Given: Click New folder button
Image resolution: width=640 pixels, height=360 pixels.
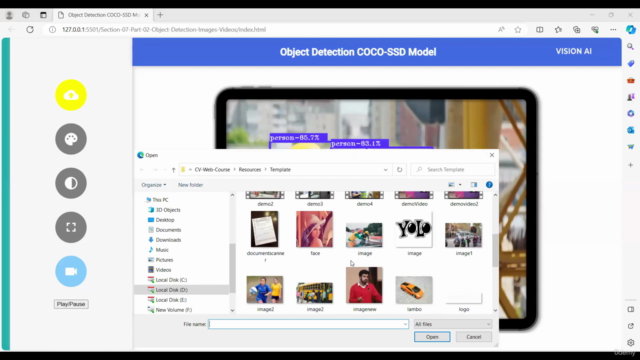Looking at the screenshot, I should (190, 185).
